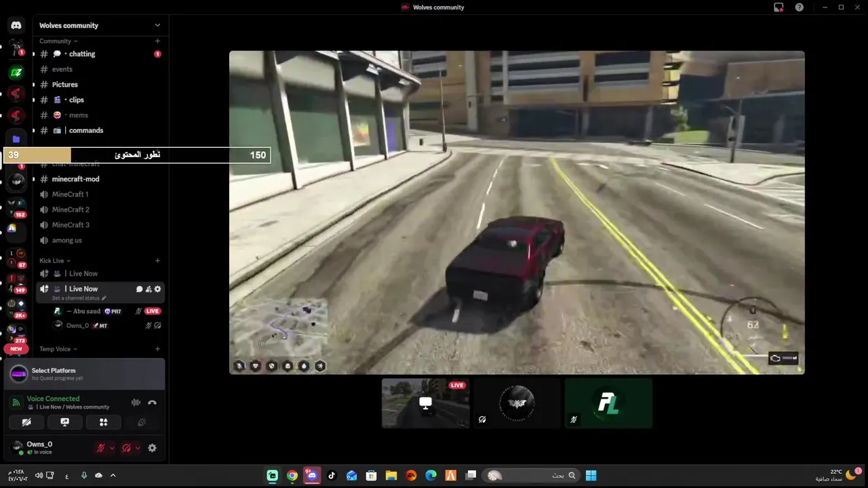Focus the main GTA stream video

point(517,212)
